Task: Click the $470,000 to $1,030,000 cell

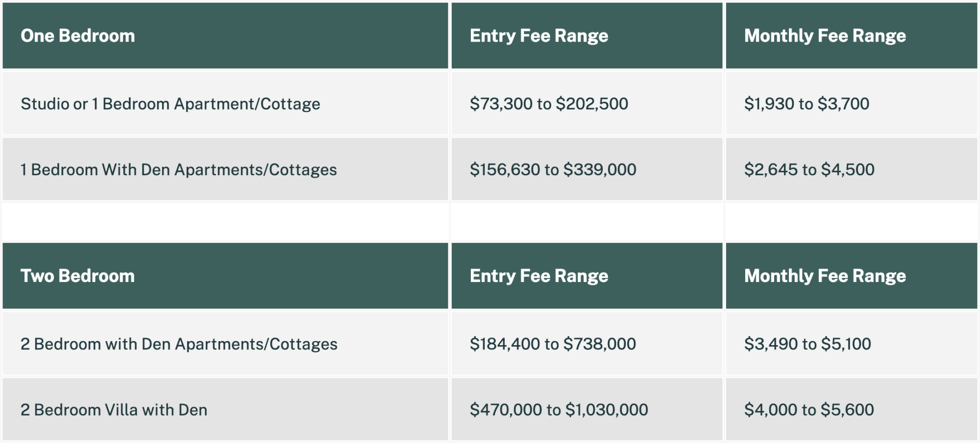Action: (x=587, y=409)
